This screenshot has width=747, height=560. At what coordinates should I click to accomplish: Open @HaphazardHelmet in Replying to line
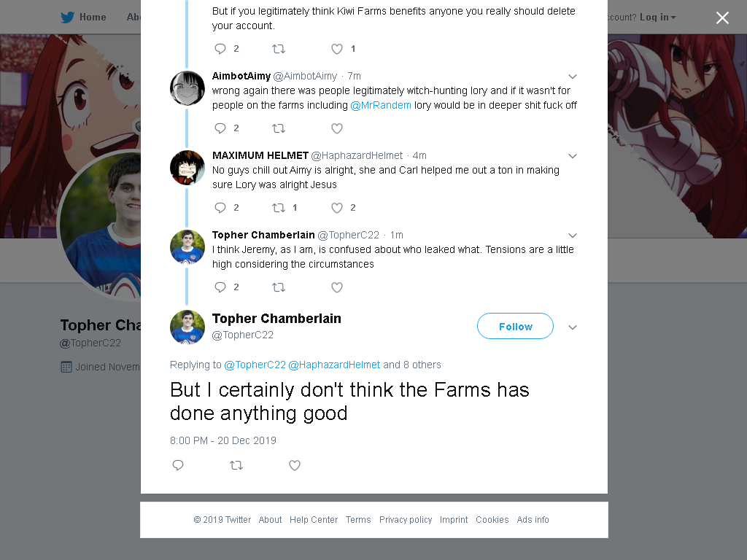coord(334,365)
